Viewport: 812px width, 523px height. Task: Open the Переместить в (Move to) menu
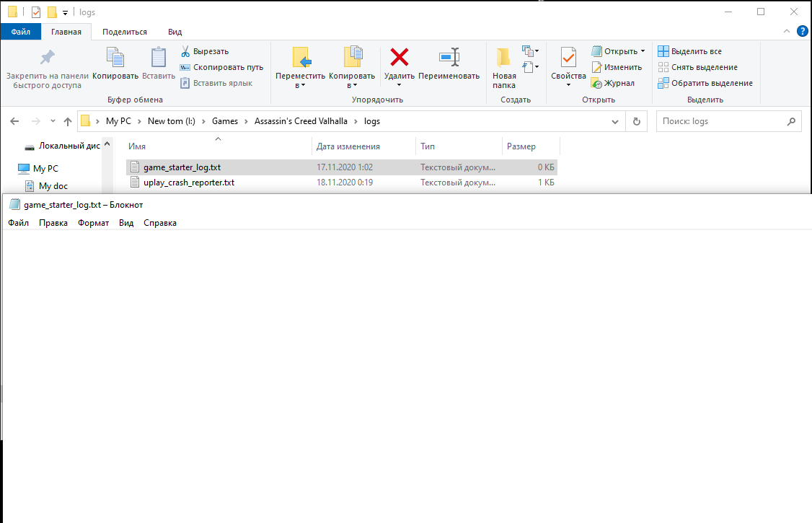[x=301, y=68]
